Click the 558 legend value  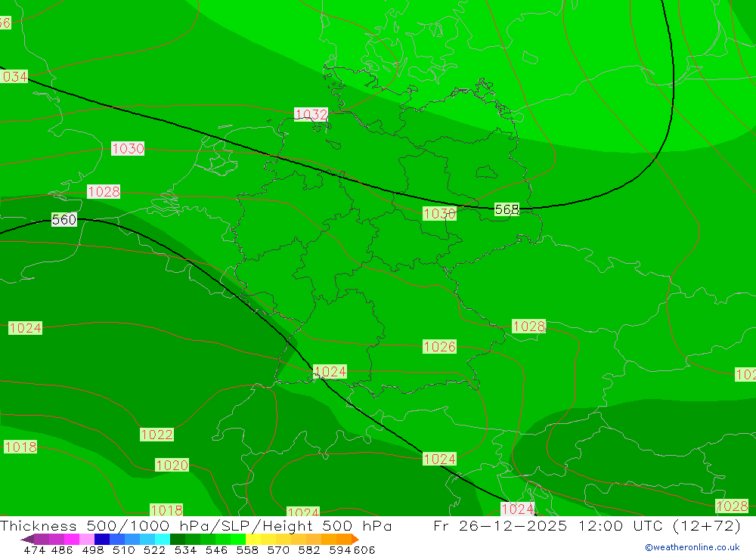(x=247, y=549)
